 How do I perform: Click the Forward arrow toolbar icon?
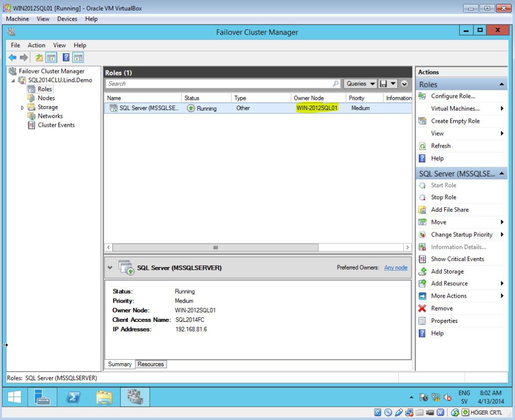tap(24, 58)
